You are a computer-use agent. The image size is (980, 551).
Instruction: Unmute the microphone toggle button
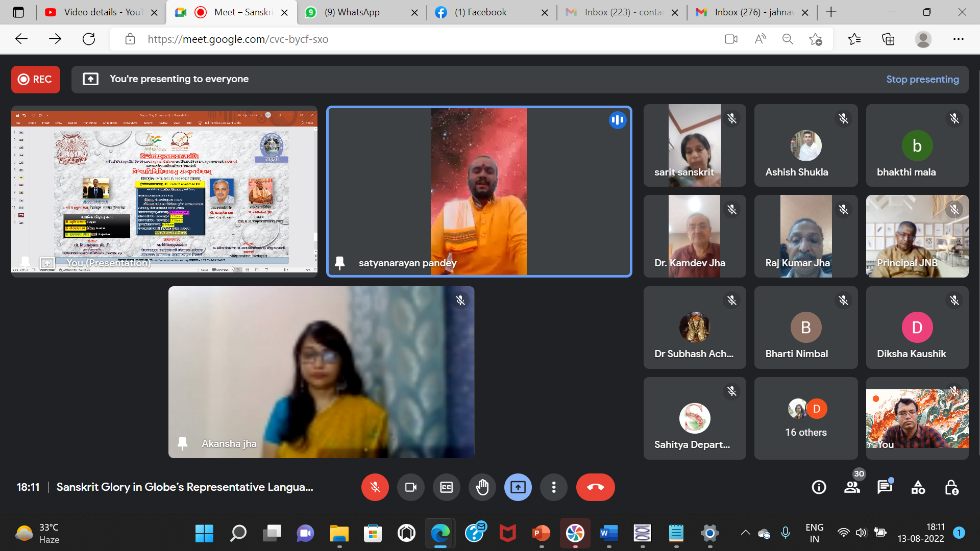coord(375,487)
